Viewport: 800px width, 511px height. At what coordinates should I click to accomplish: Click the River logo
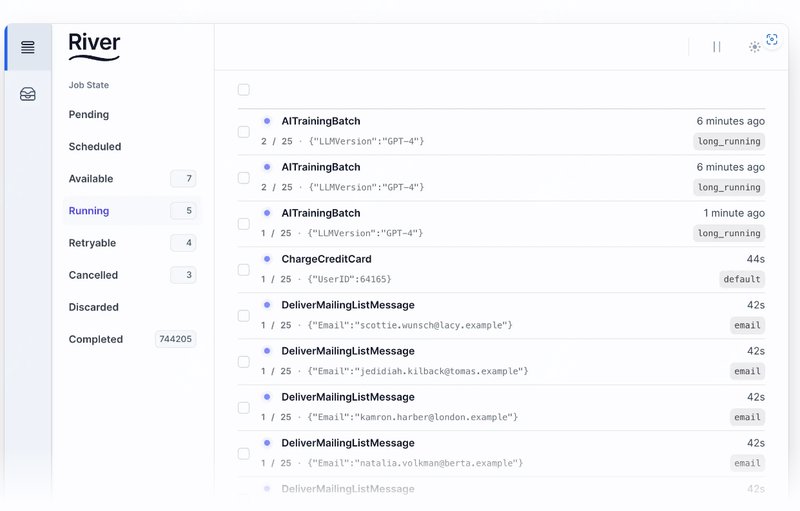click(94, 45)
